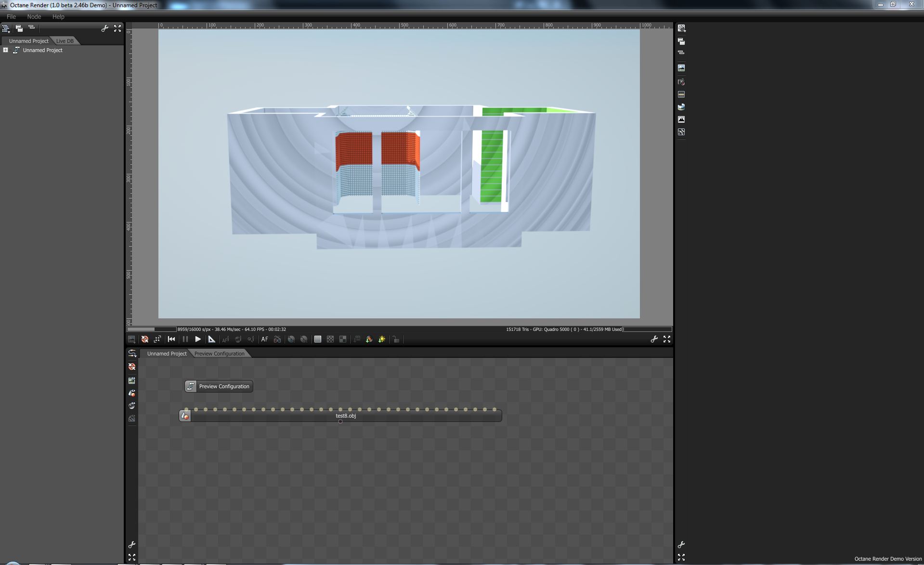Toggle the fine checkerboard alpha background
The width and height of the screenshot is (924, 565).
(x=318, y=340)
